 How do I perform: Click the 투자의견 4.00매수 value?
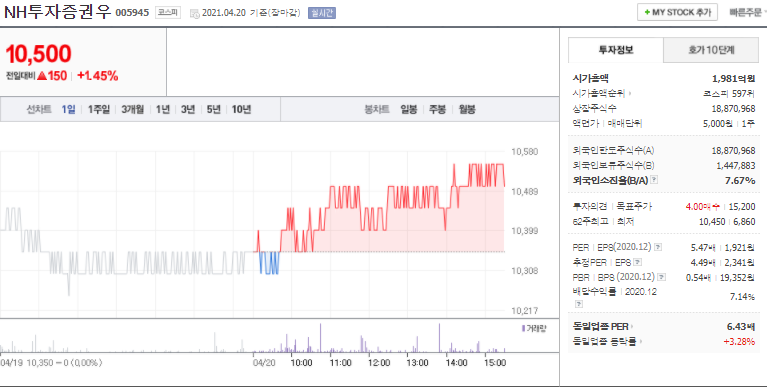[x=703, y=206]
